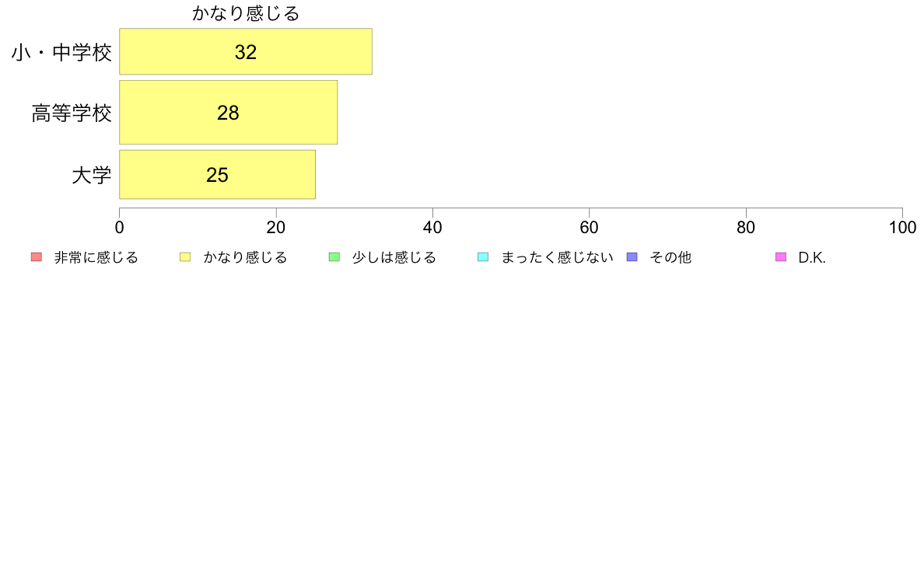Viewport: 924px width, 572px height.
Task: Click the 小・中学校 axis label
Action: coord(62,52)
